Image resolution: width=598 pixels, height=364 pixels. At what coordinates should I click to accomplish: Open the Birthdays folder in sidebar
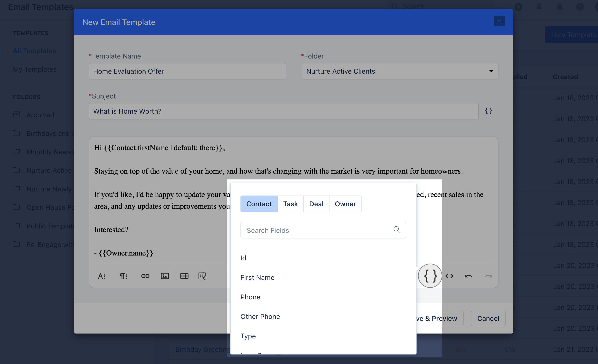click(44, 133)
